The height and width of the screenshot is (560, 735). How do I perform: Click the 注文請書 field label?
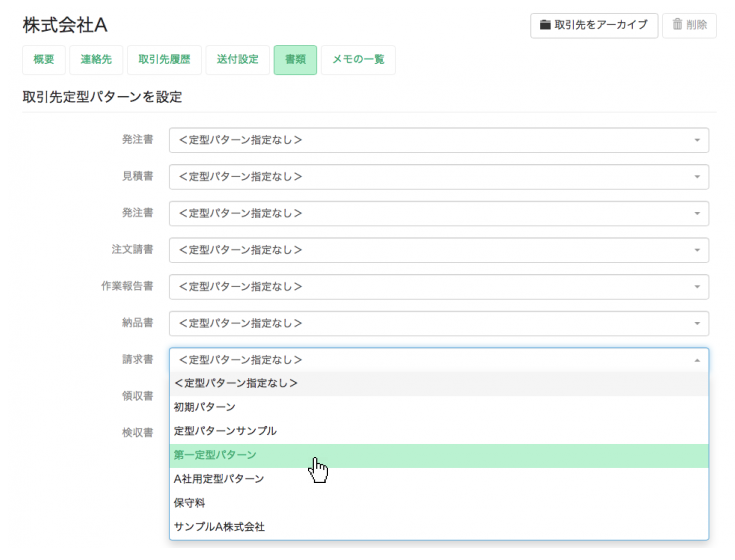tap(133, 249)
